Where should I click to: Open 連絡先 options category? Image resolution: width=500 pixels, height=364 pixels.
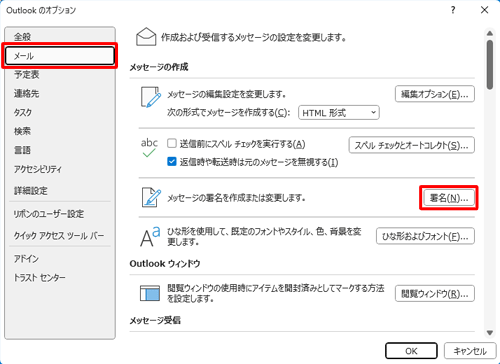click(x=26, y=94)
